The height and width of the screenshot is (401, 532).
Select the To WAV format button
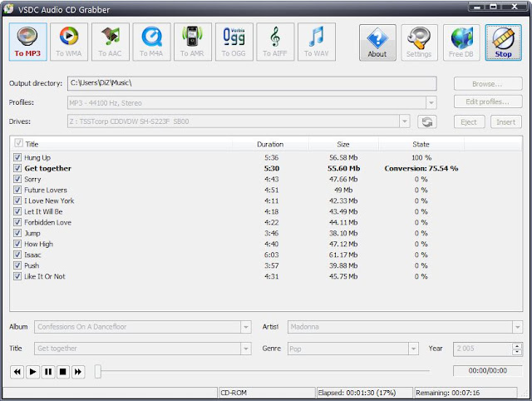pyautogui.click(x=316, y=42)
